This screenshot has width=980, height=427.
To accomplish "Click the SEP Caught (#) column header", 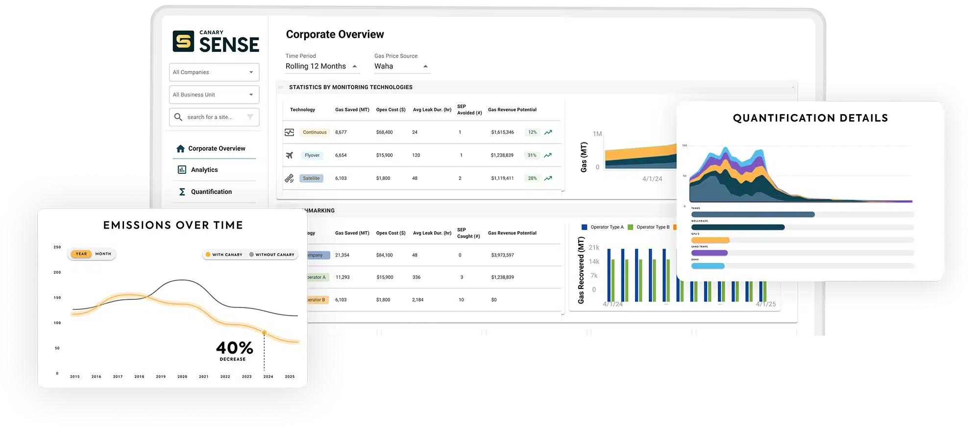I will (x=468, y=233).
